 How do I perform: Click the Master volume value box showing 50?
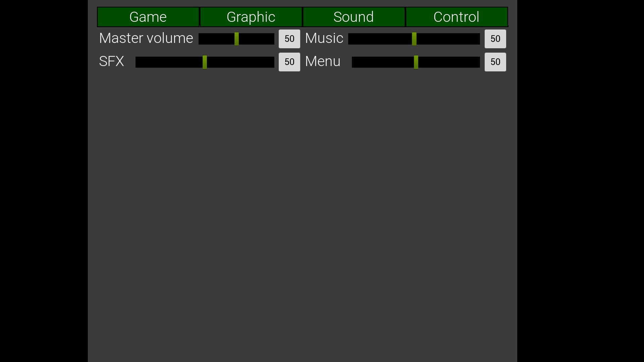(289, 39)
